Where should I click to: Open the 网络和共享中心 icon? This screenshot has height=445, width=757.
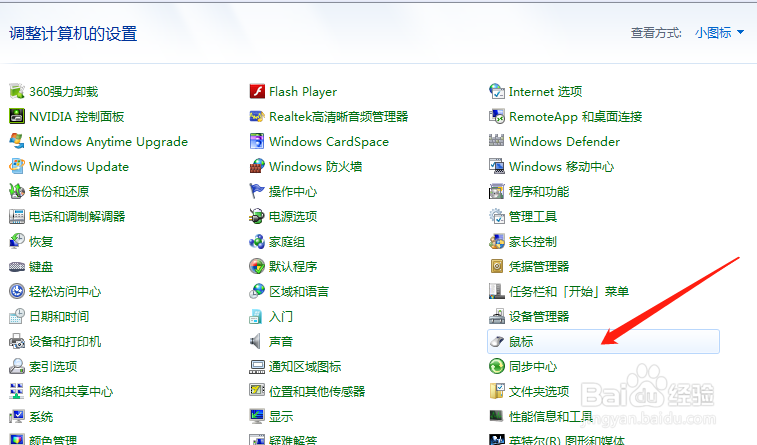(17, 391)
